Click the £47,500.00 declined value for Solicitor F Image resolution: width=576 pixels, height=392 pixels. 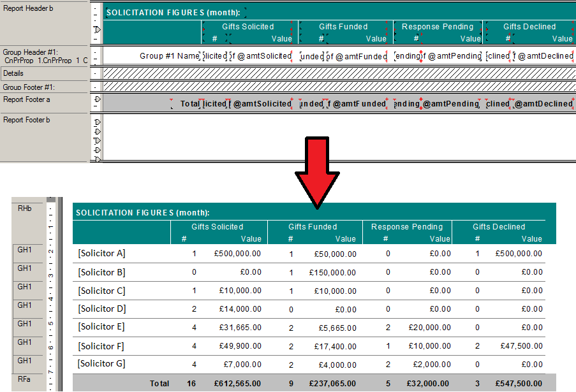coord(521,345)
